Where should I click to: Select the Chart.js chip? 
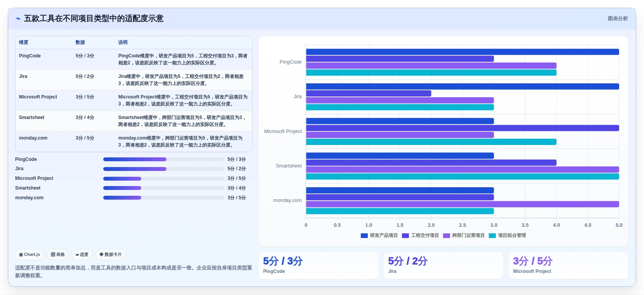pyautogui.click(x=29, y=255)
